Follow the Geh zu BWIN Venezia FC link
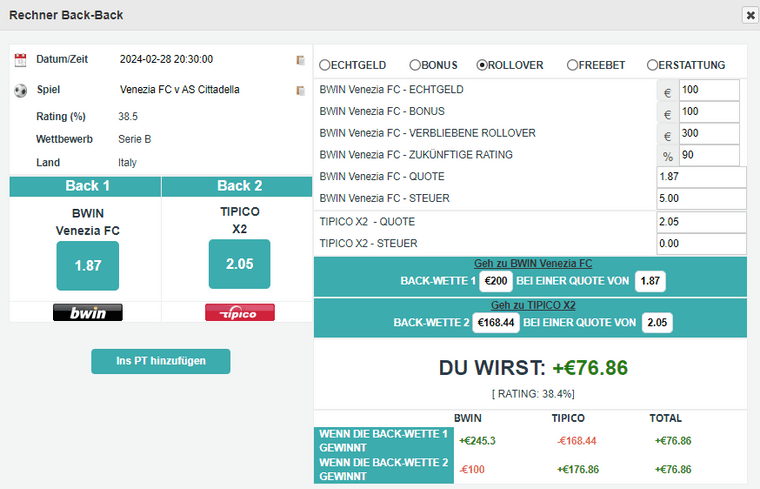 [533, 264]
